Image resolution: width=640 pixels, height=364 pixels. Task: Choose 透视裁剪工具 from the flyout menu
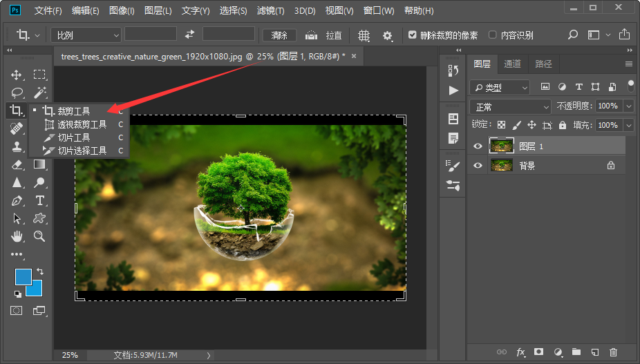(82, 124)
